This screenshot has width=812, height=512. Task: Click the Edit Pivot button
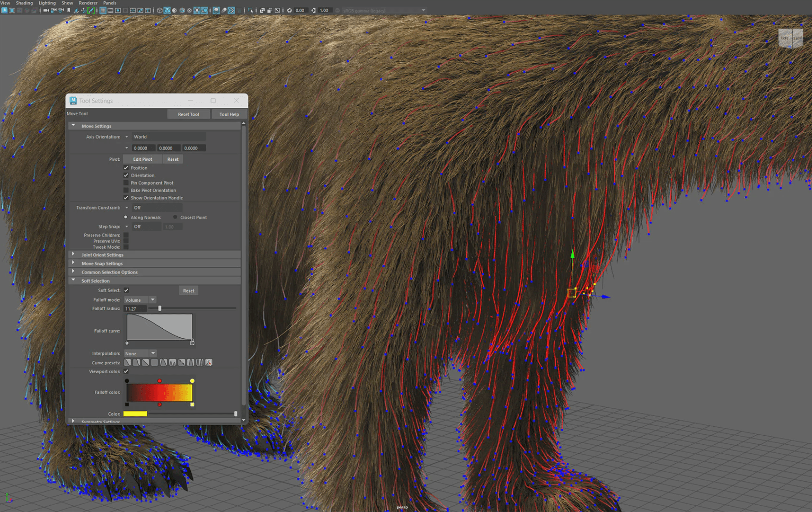[143, 159]
